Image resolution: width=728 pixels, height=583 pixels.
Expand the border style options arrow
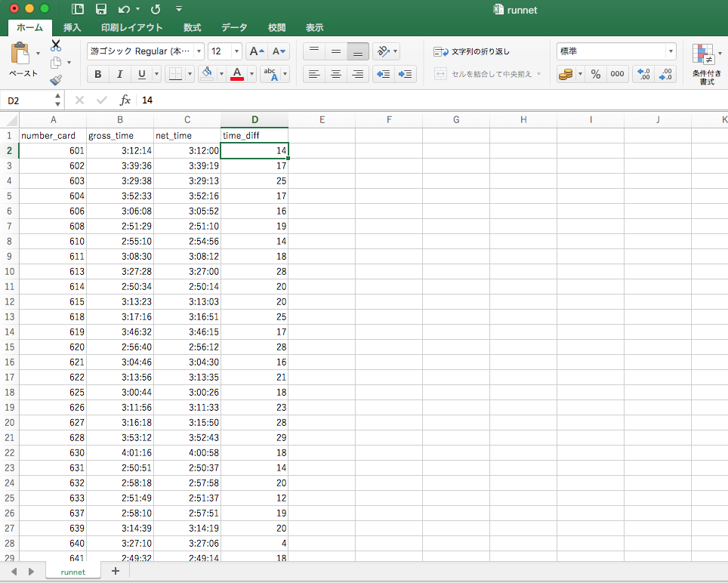click(x=190, y=74)
